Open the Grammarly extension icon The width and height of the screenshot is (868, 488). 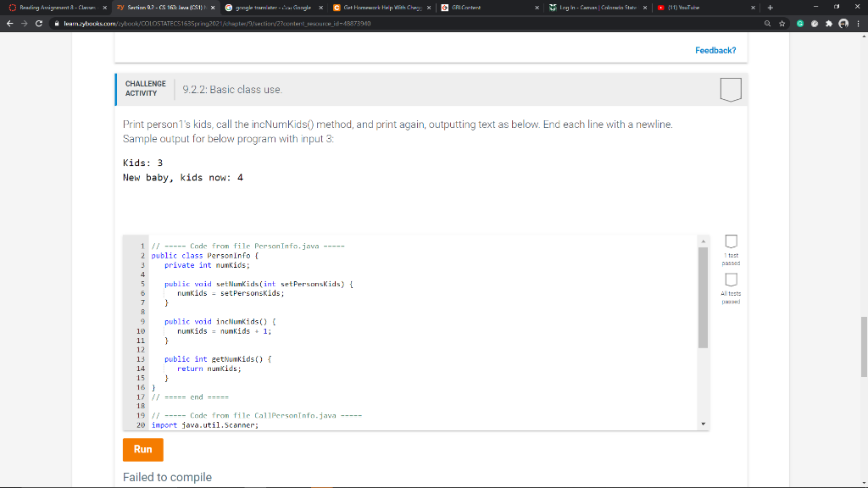800,24
